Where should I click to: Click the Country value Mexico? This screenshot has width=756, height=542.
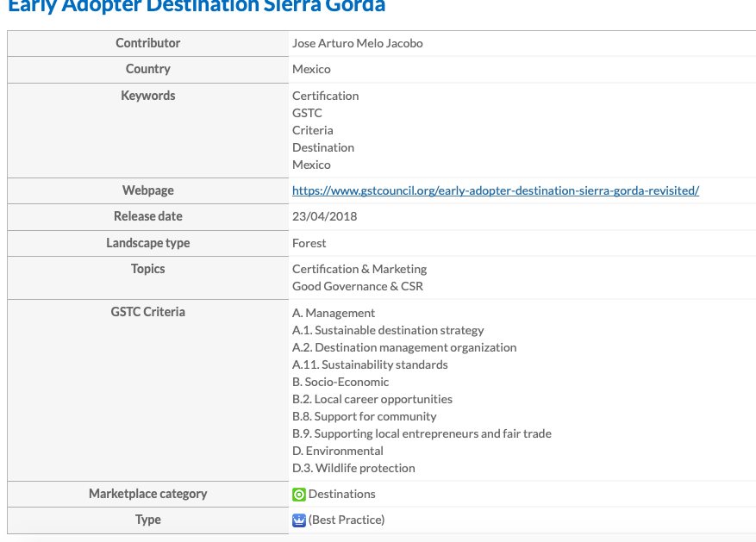coord(311,70)
